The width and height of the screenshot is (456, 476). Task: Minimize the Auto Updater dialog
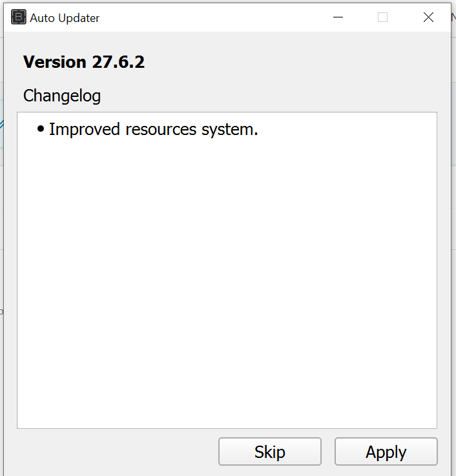tap(337, 17)
